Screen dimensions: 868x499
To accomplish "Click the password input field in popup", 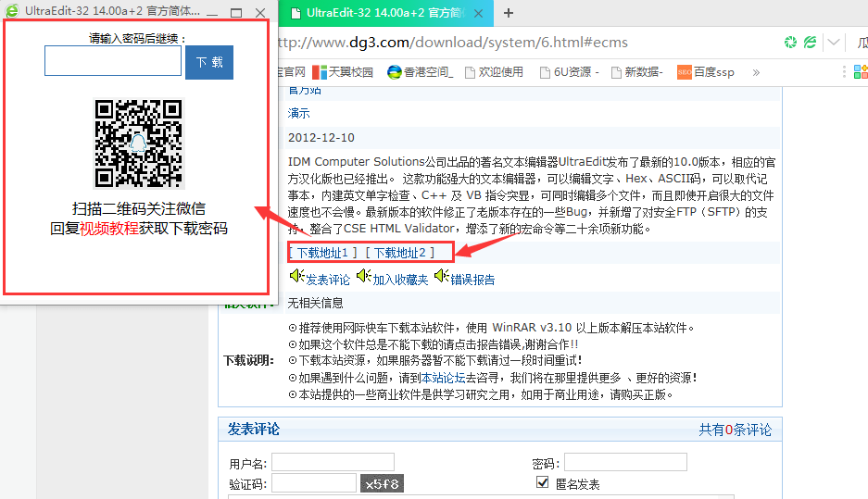I will point(113,61).
